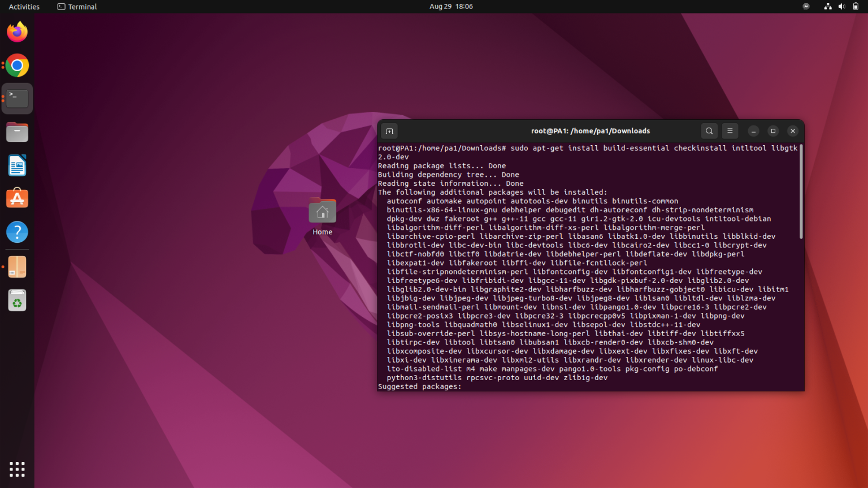Open LibreOffice Writer from the dock

[x=17, y=165]
